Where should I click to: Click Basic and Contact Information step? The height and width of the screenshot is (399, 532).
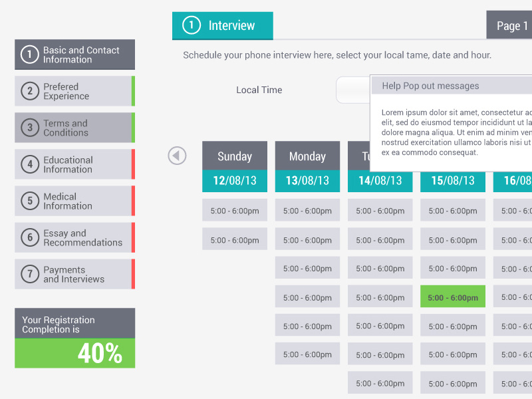pyautogui.click(x=74, y=55)
